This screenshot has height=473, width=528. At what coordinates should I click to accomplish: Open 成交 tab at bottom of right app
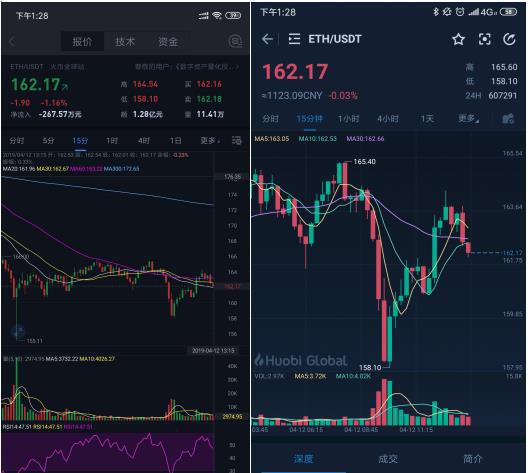pos(388,459)
